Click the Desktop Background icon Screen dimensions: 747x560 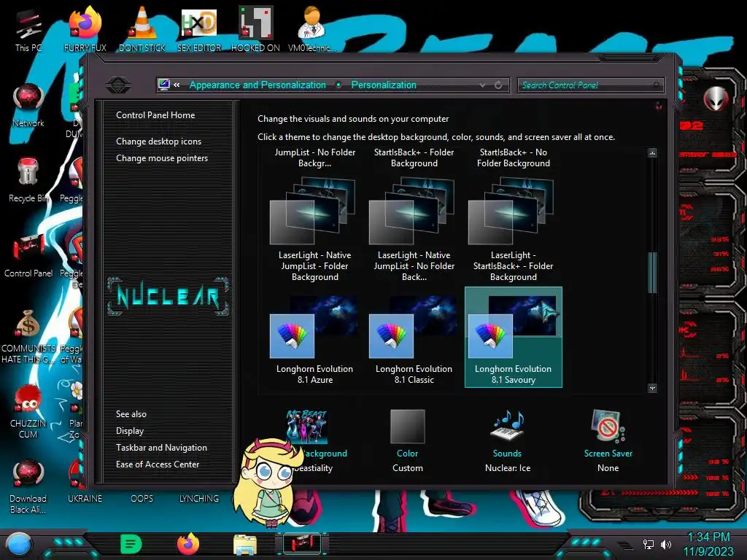coord(307,426)
